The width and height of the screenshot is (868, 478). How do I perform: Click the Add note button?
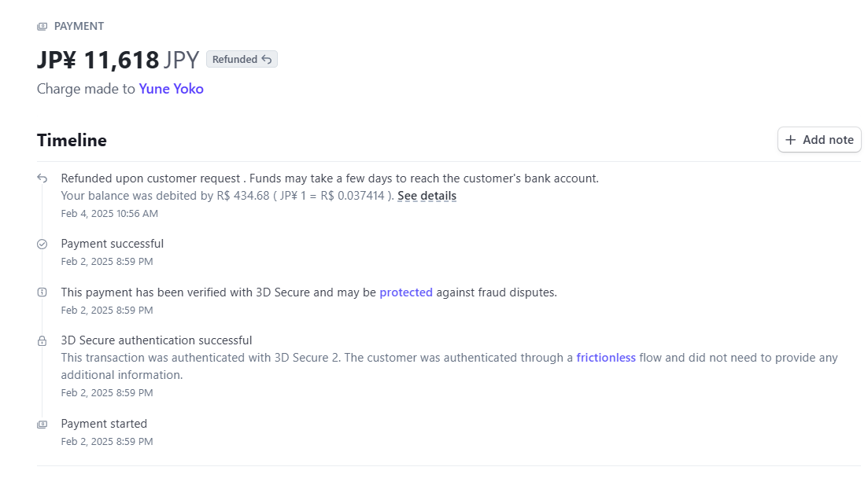pyautogui.click(x=819, y=140)
